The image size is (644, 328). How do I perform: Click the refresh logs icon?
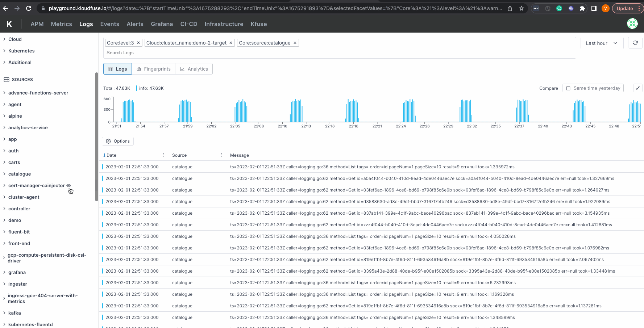[635, 43]
